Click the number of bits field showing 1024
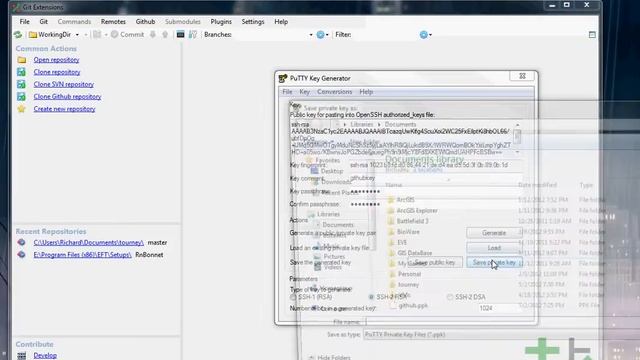Viewport: 640px width, 360px height. point(500,308)
